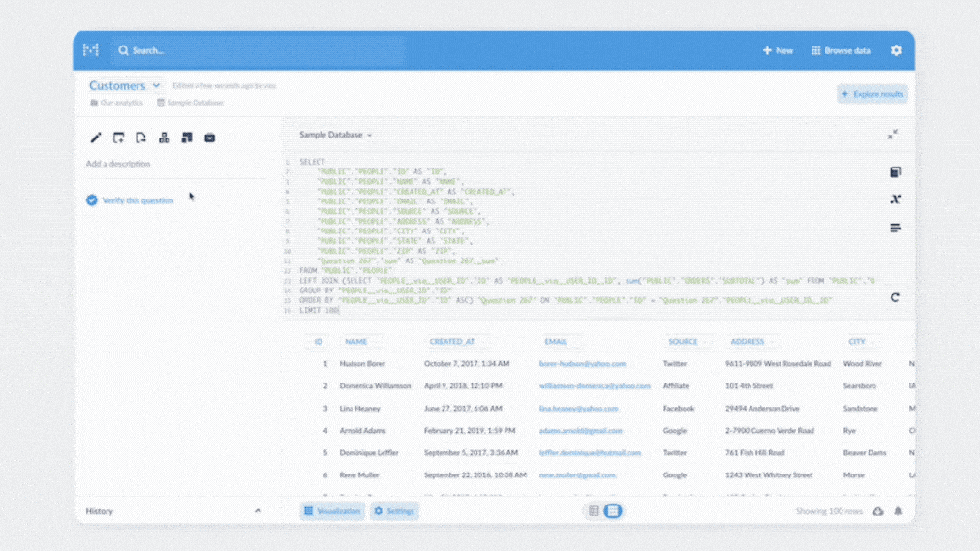Open Browse data

pyautogui.click(x=841, y=50)
